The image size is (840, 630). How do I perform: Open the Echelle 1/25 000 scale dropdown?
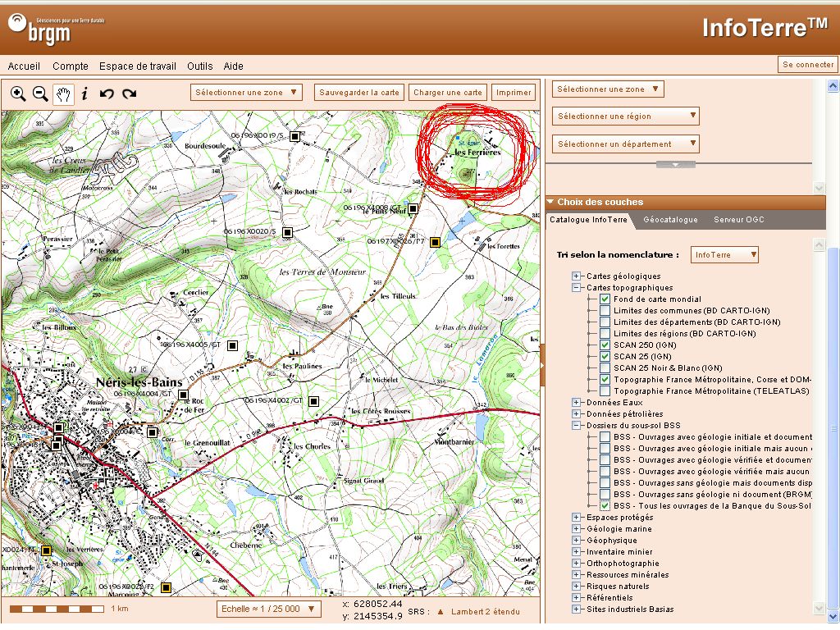pos(269,609)
